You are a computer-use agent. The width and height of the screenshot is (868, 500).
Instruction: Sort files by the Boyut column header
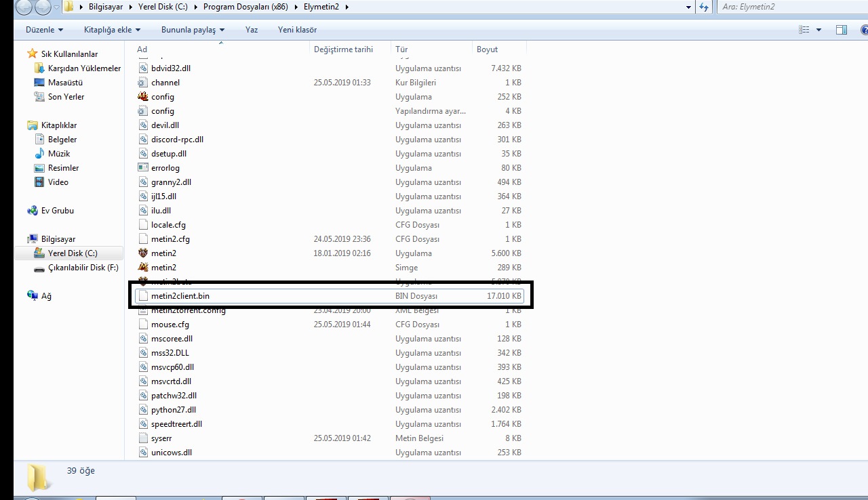[488, 49]
